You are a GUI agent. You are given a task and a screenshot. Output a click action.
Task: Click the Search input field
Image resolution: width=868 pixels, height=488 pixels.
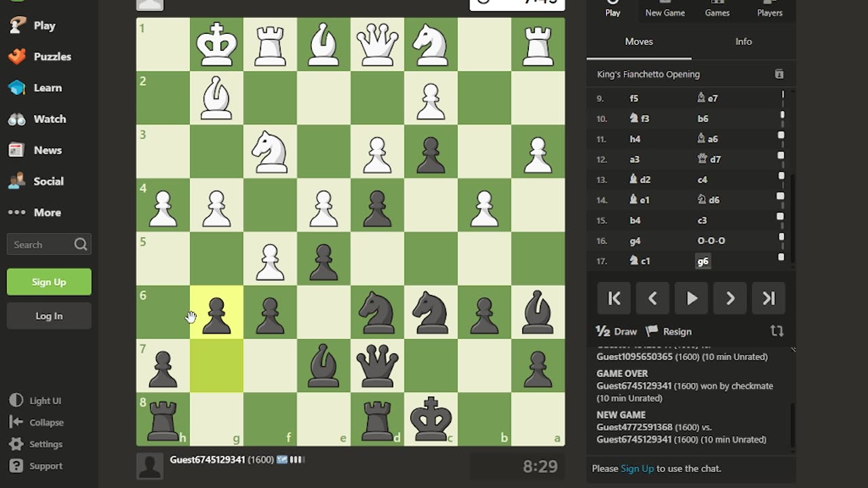tap(49, 245)
